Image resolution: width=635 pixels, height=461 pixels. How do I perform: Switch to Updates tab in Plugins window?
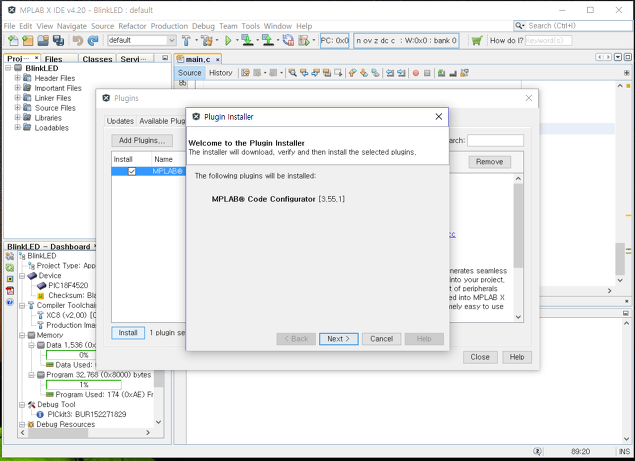[x=120, y=121]
